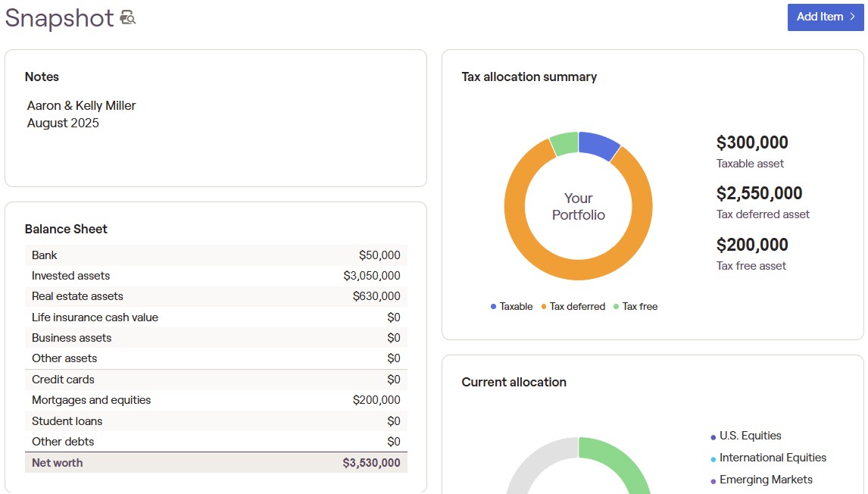Toggle the Tax free legend entry

point(635,307)
